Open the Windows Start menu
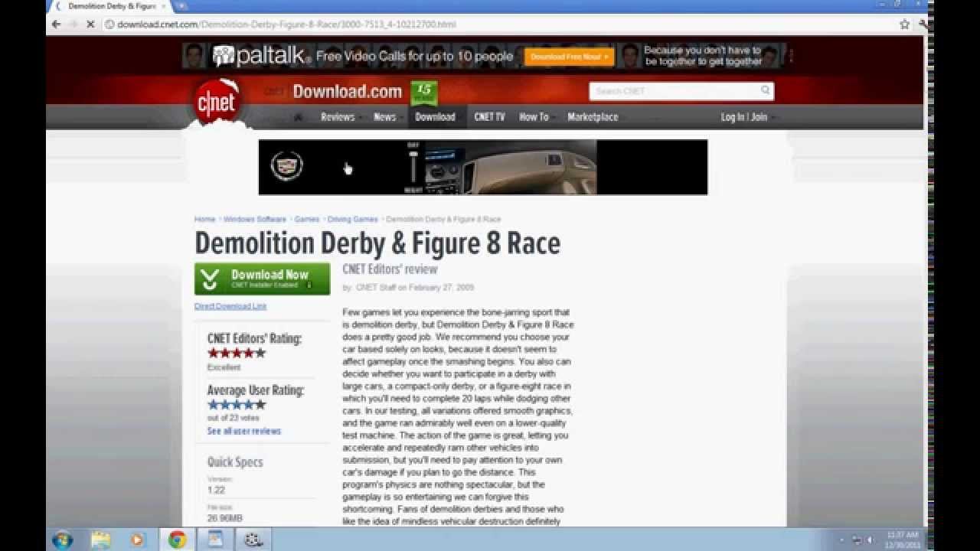The width and height of the screenshot is (980, 551). coord(63,540)
